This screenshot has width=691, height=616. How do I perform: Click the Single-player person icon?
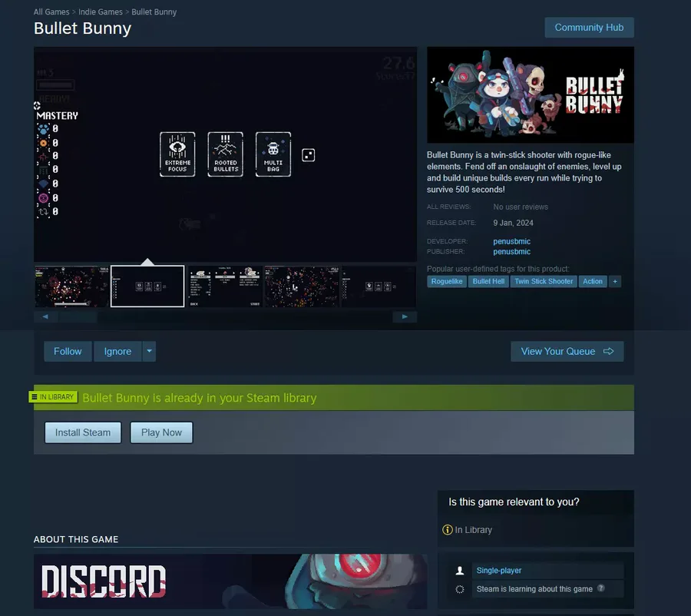pos(460,571)
